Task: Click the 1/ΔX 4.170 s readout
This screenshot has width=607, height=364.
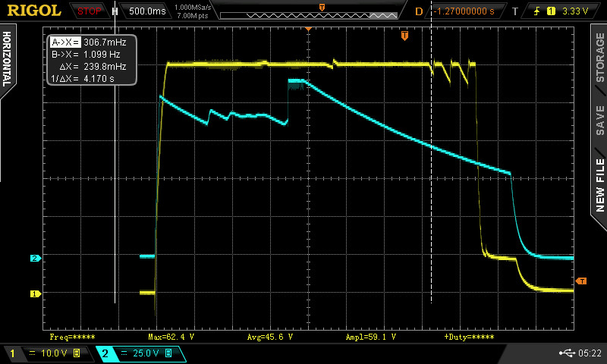Action: (x=83, y=79)
